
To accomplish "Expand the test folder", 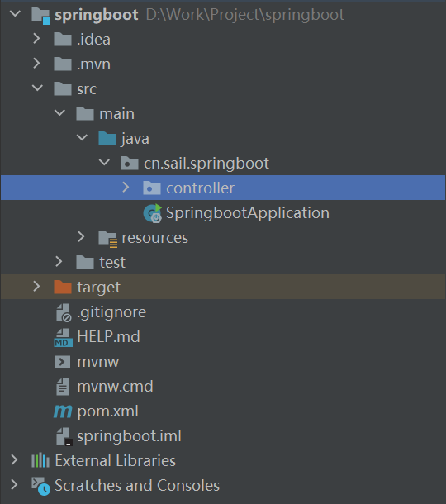I will pos(59,262).
